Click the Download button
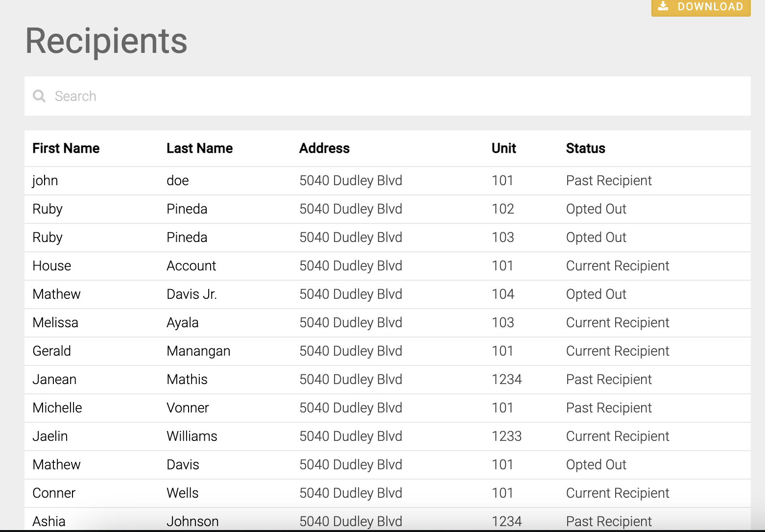 point(701,7)
